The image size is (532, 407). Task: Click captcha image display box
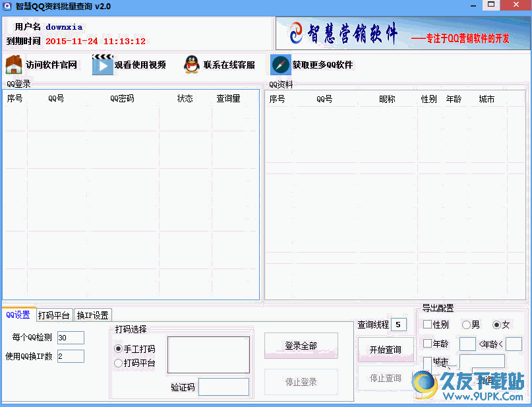(209, 355)
